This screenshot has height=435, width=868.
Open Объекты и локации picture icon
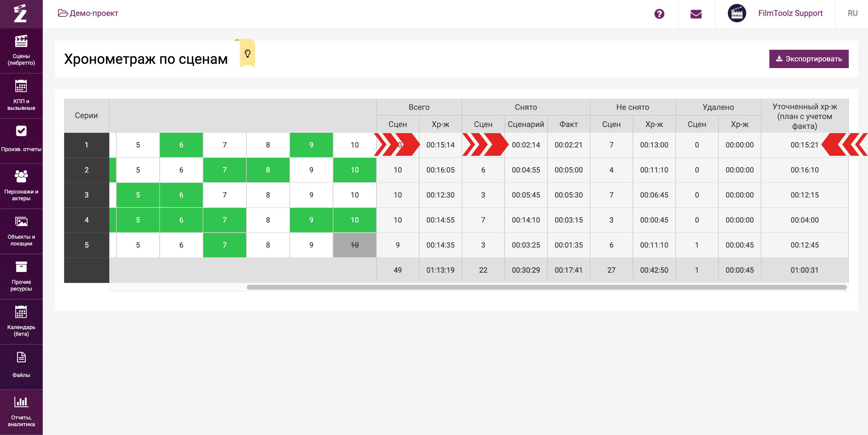(x=21, y=222)
